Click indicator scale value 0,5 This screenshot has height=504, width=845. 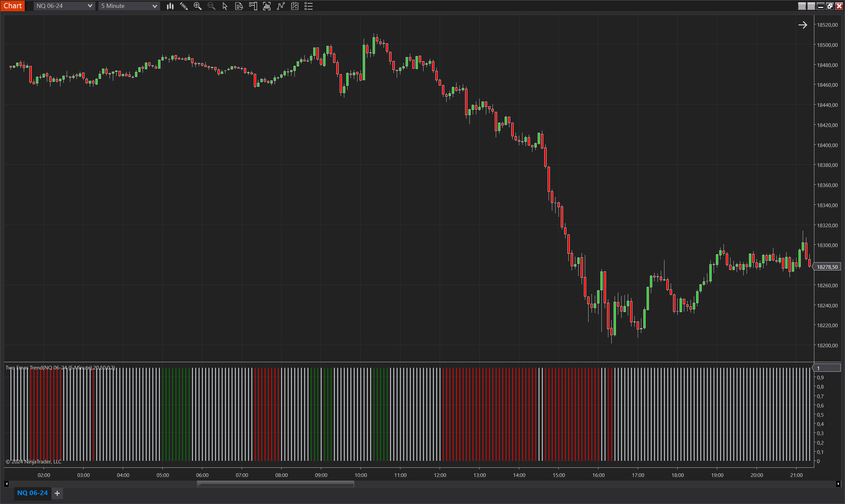point(820,415)
